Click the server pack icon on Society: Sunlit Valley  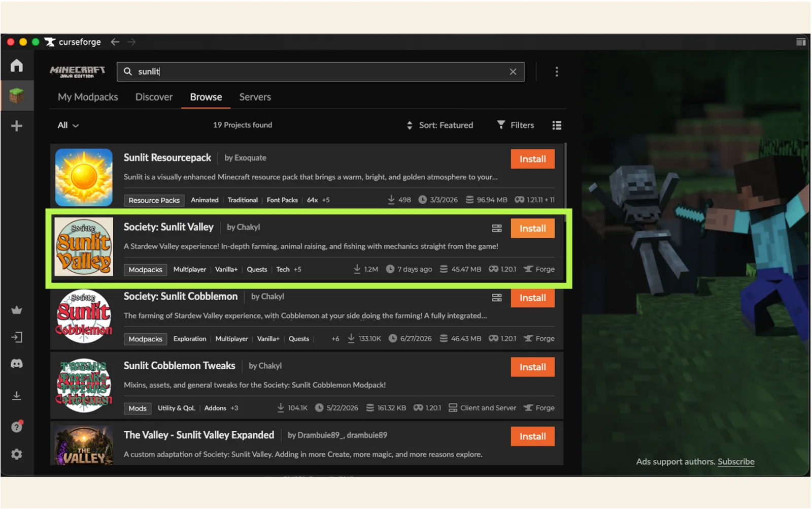click(x=497, y=228)
